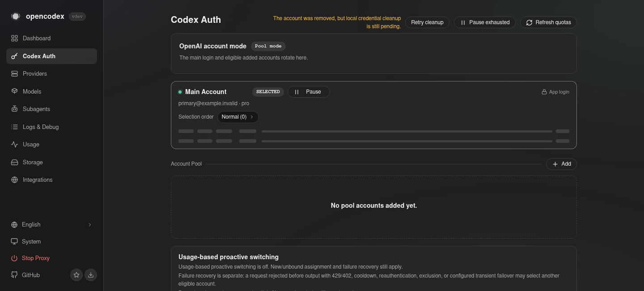Click the App login label
The width and height of the screenshot is (644, 291).
[x=559, y=92]
